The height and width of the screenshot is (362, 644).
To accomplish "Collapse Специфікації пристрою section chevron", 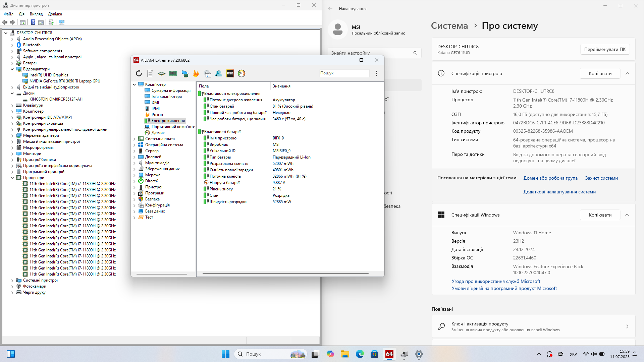I will [x=627, y=73].
